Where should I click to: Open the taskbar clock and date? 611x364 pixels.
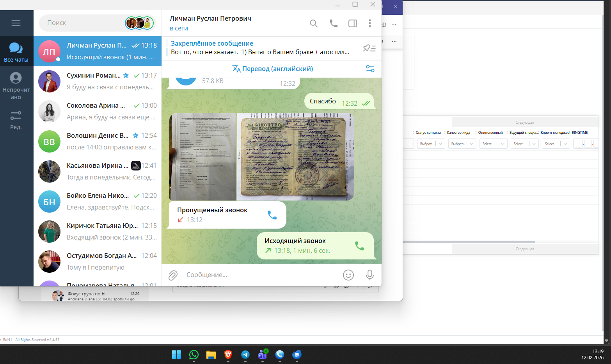(592, 354)
